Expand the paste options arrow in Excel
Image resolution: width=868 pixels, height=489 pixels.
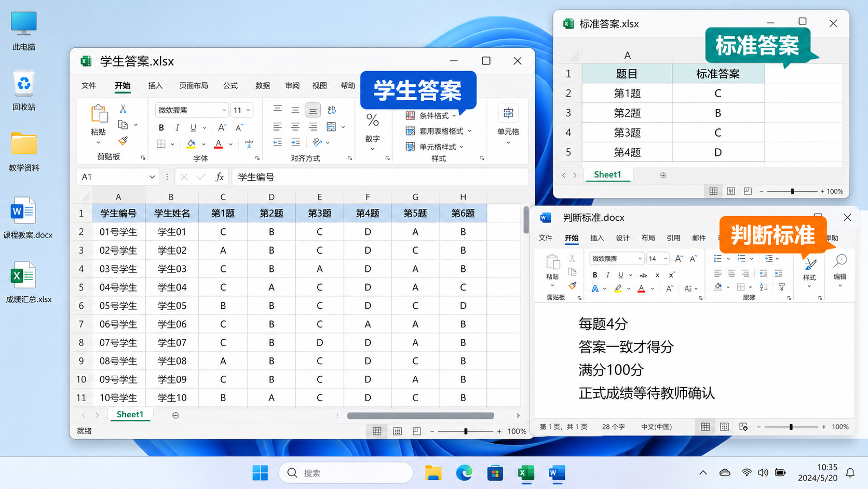pos(98,143)
